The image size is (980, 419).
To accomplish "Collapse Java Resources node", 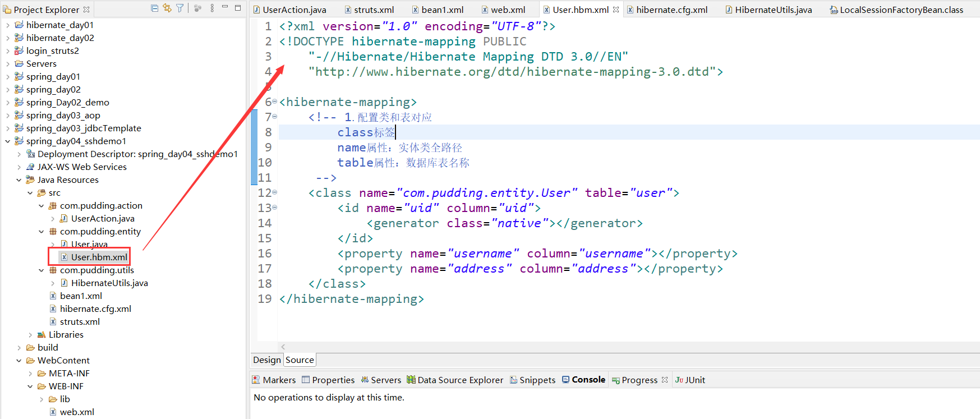I will [x=19, y=180].
